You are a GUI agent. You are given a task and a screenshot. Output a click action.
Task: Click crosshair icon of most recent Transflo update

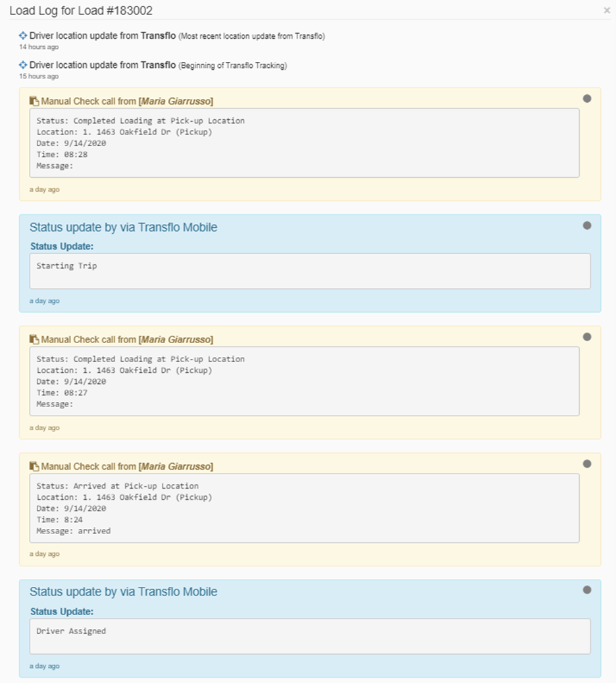tap(23, 36)
